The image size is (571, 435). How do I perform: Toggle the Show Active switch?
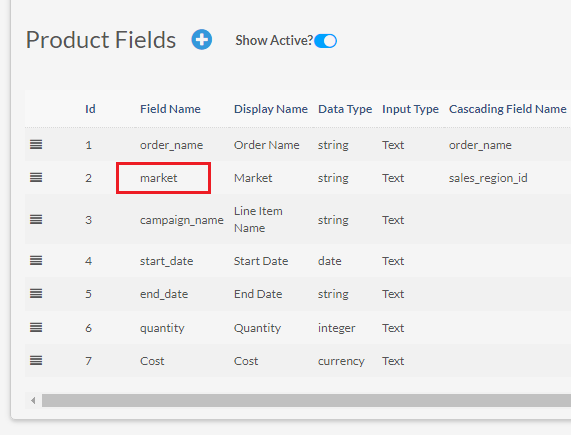[x=326, y=41]
